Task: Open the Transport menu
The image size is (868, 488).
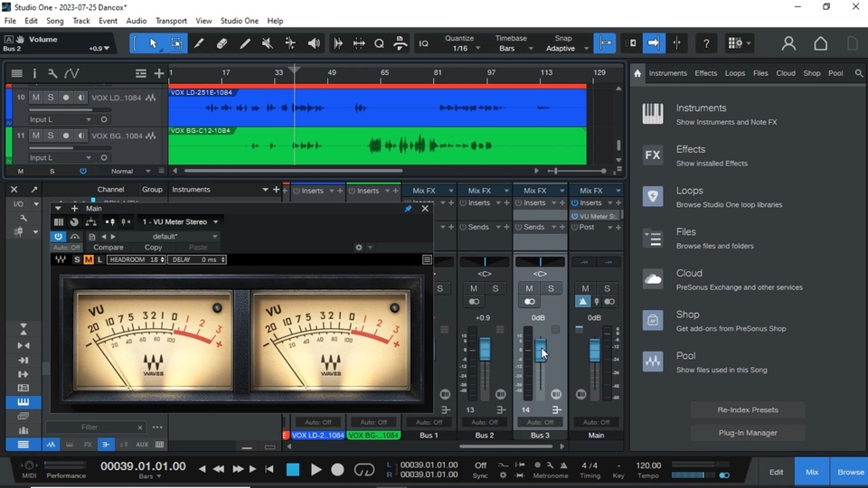Action: coord(171,21)
